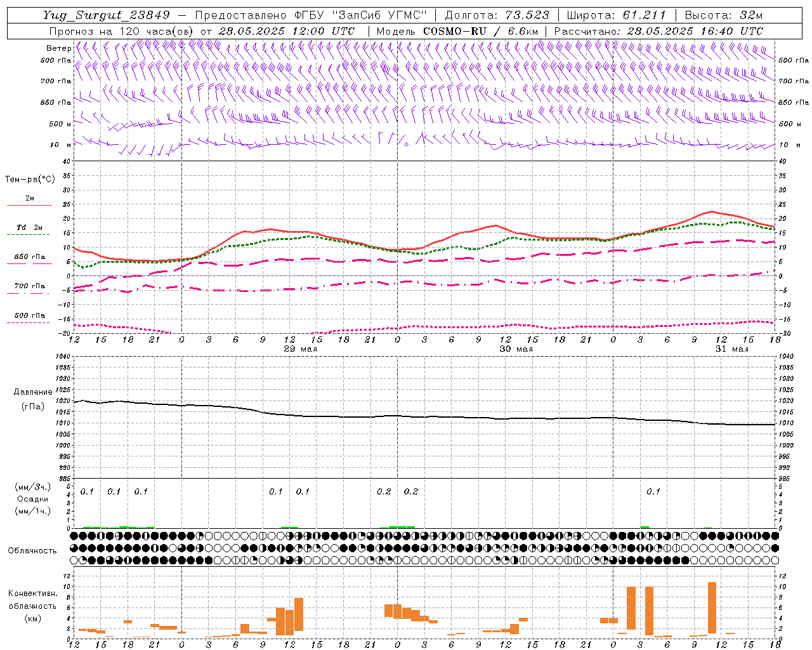Click the (км) unit under облачность
This screenshot has height=650, width=812.
32,618
